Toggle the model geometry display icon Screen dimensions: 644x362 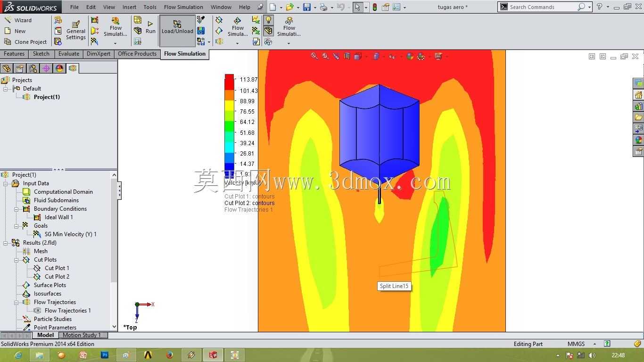click(268, 31)
